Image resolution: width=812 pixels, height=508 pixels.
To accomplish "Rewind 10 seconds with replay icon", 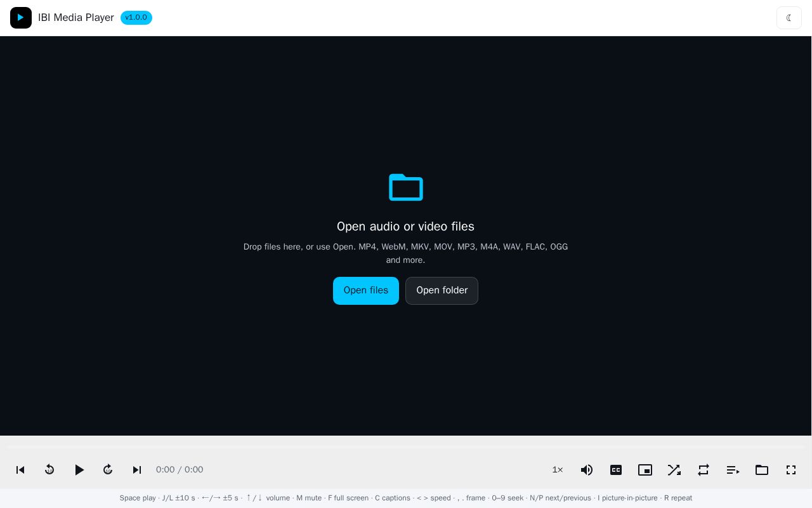I will click(x=49, y=470).
